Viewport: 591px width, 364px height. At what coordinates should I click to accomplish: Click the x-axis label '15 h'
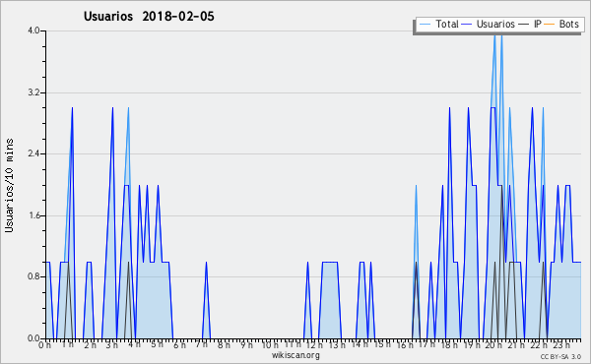coord(382,344)
